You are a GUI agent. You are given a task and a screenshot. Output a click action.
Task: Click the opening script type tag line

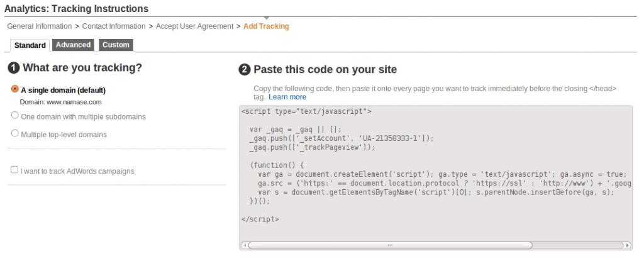coord(306,111)
